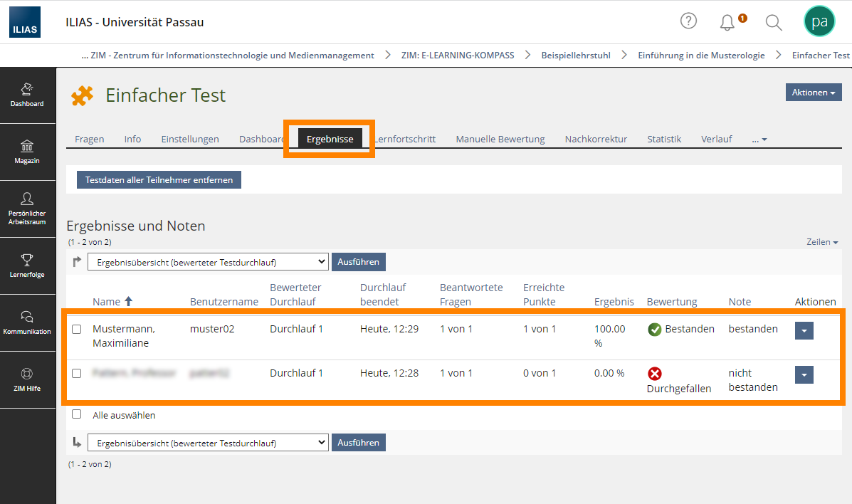Viewport: 852px width, 504px height.
Task: Open ZIM Hilfe in the sidebar
Action: tap(27, 380)
